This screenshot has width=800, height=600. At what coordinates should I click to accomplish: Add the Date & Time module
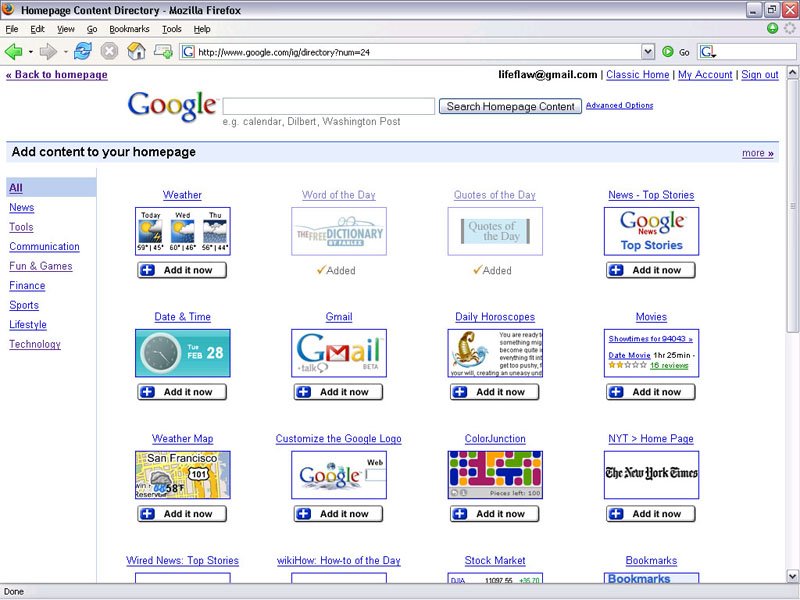182,392
